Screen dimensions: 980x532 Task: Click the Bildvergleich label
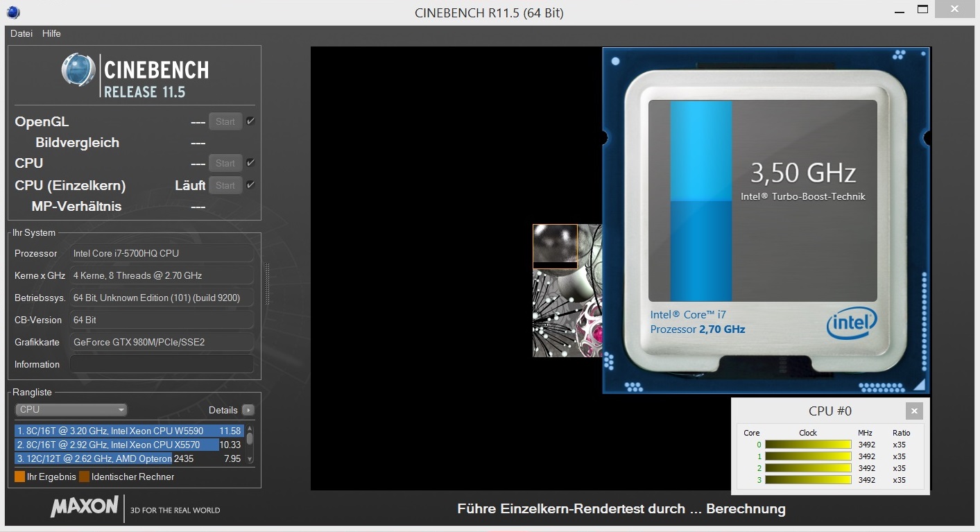coord(77,142)
